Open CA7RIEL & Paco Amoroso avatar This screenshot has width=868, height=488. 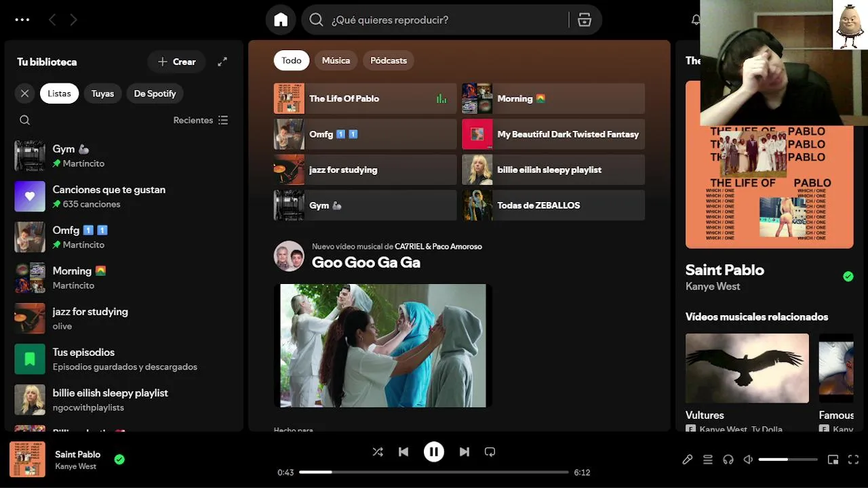point(289,256)
